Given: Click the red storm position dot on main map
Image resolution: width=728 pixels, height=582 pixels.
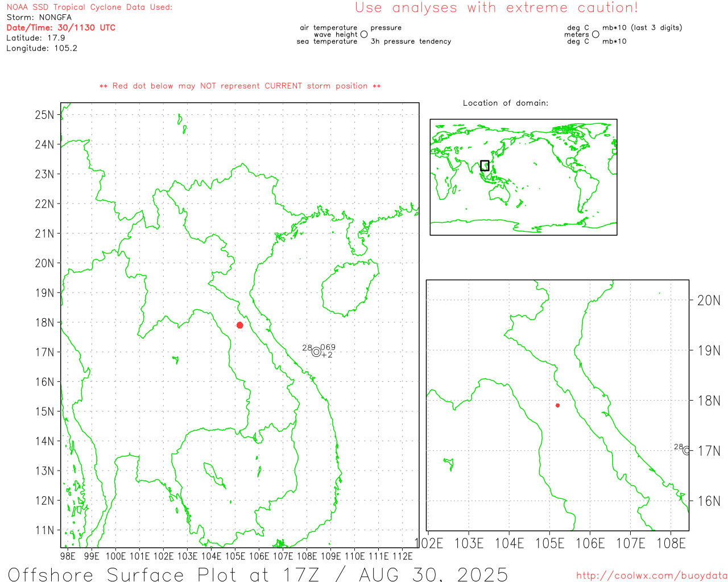Looking at the screenshot, I should pyautogui.click(x=240, y=325).
